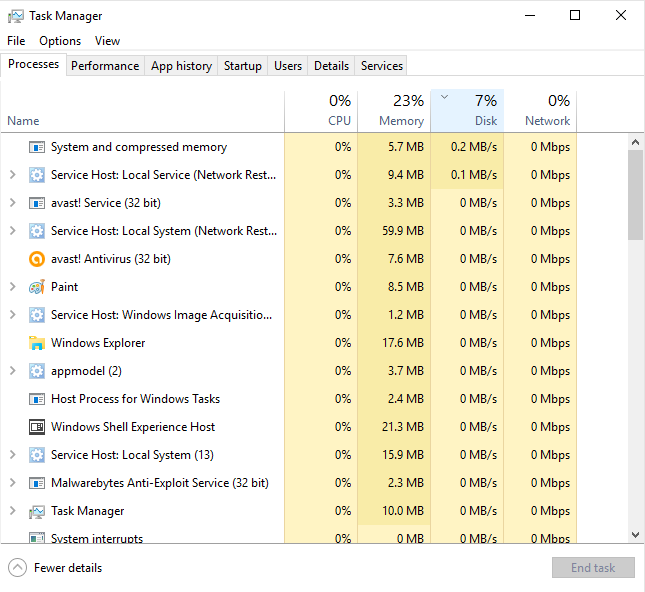The height and width of the screenshot is (592, 645).
Task: Click the 17.6 MB memory value
Action: [403, 343]
